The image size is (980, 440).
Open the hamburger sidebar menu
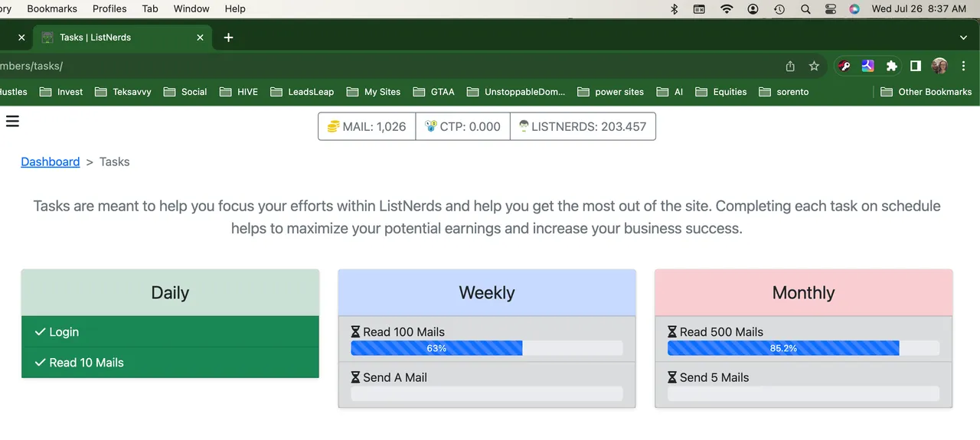point(12,121)
